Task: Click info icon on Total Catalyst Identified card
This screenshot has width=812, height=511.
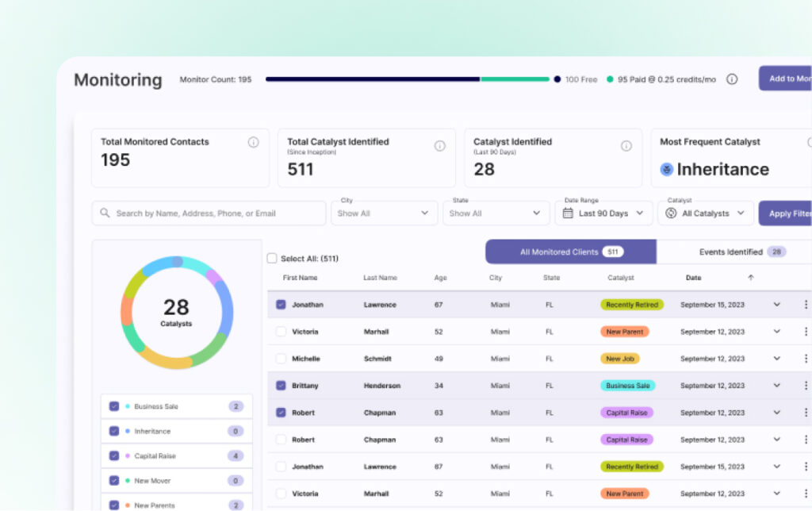Action: [439, 146]
